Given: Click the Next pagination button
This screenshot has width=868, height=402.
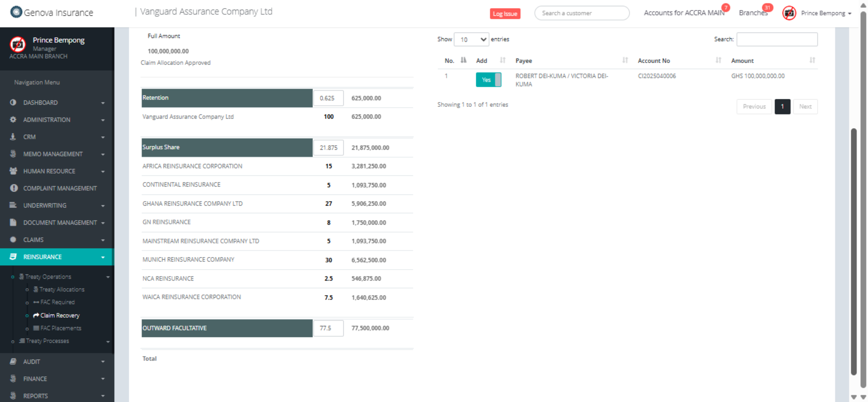Looking at the screenshot, I should [x=805, y=107].
